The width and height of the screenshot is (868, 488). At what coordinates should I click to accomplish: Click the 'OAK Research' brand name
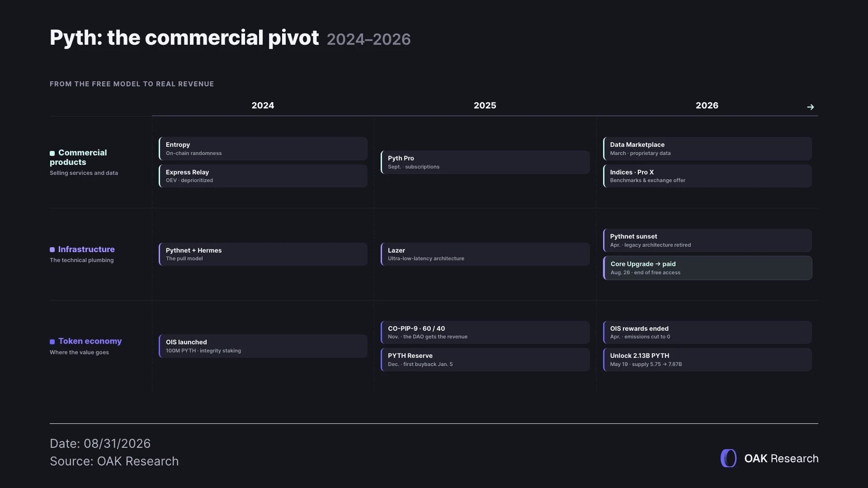[x=781, y=459]
